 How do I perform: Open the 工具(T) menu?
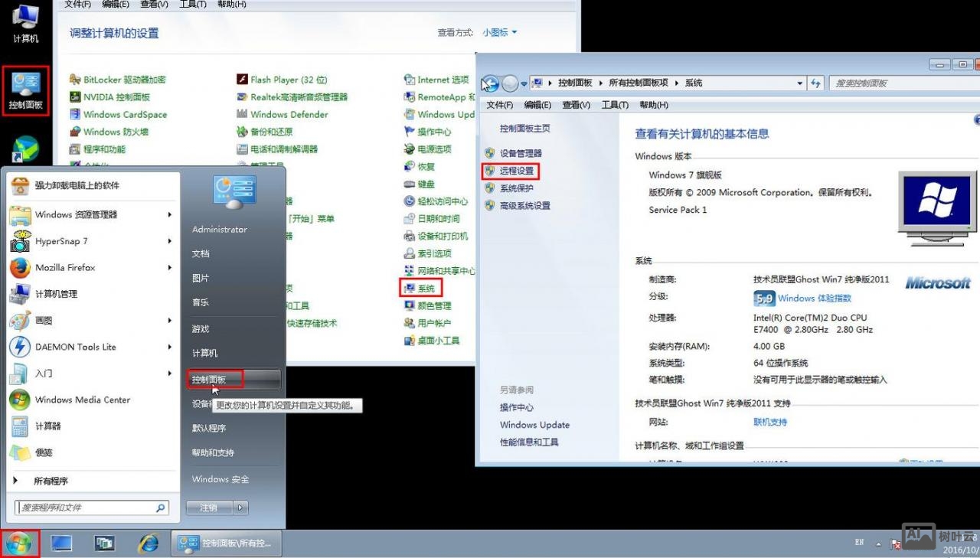point(615,105)
